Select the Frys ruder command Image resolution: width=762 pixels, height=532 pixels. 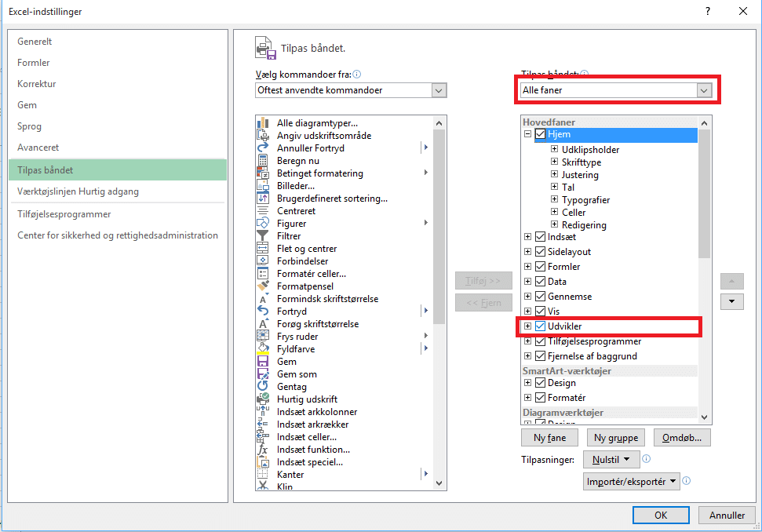(x=298, y=336)
